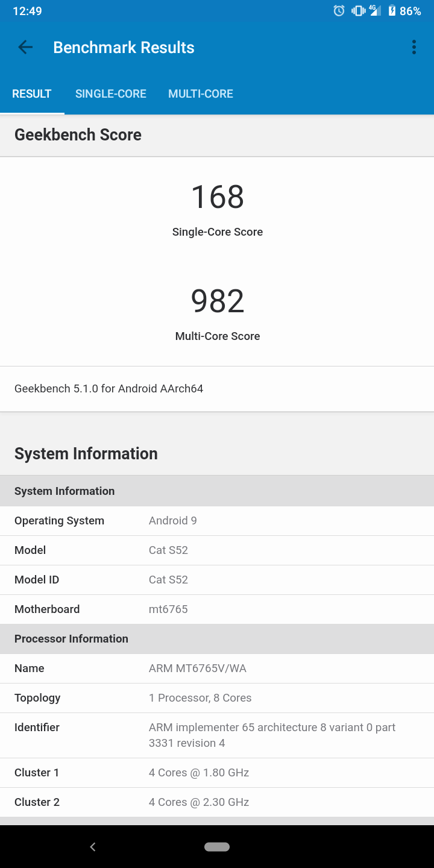Tap the processor Name label
The image size is (434, 868).
(30, 668)
